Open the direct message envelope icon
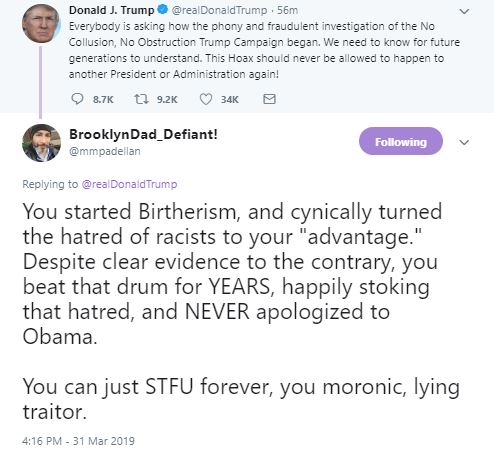This screenshot has width=494, height=457. coord(269,99)
